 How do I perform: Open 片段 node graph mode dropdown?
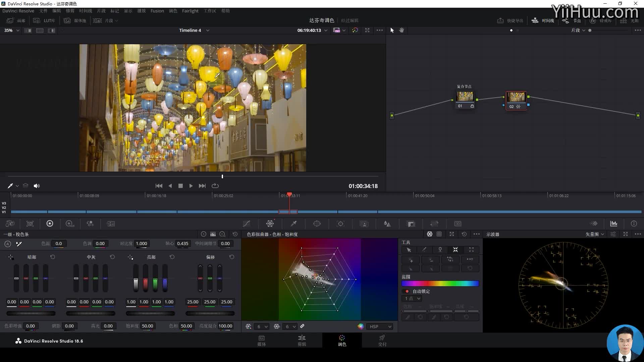click(x=578, y=30)
